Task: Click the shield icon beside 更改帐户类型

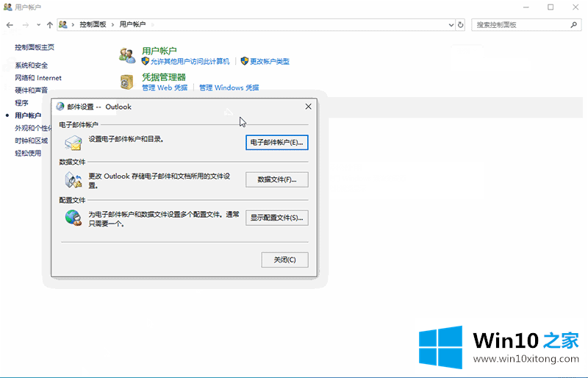Action: 245,61
